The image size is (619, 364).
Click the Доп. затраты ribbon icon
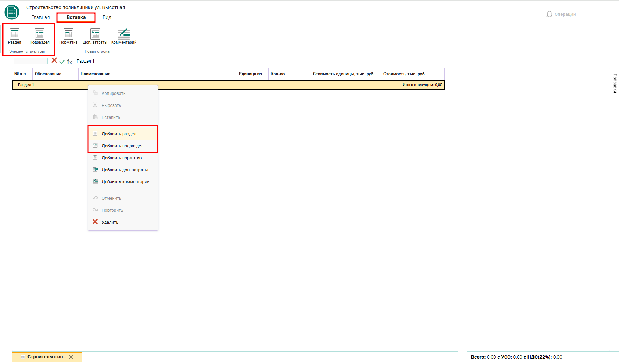click(x=95, y=37)
